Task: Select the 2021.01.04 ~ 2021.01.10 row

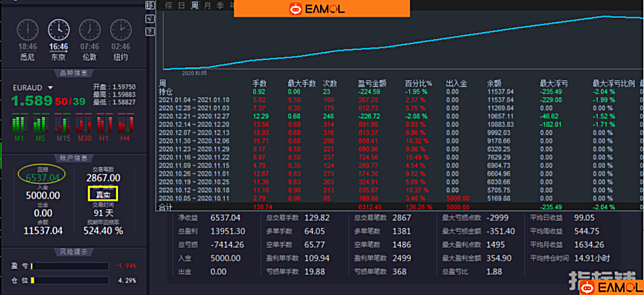Action: click(399, 100)
